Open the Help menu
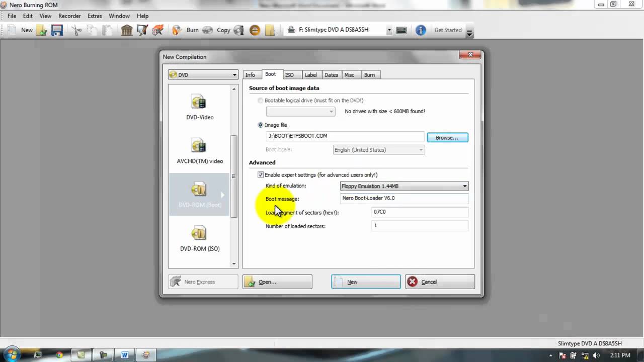Image resolution: width=644 pixels, height=362 pixels. pos(142,16)
